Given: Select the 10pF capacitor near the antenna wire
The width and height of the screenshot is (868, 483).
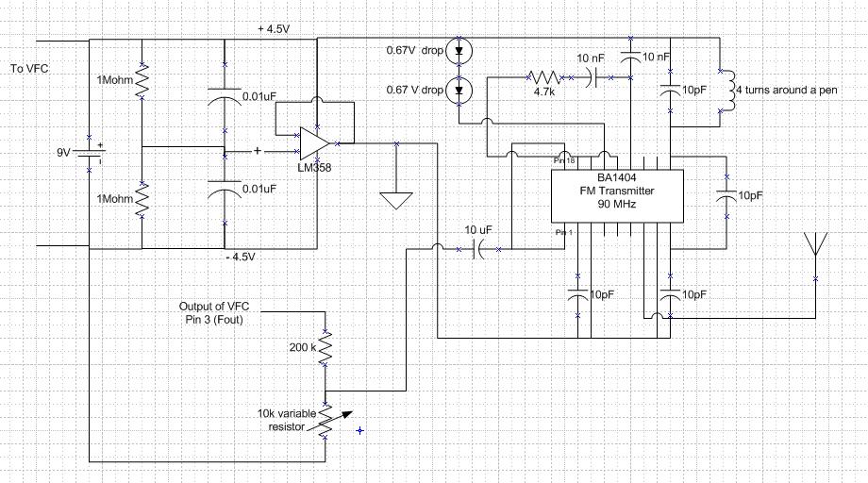Looking at the screenshot, I should pos(670,296).
